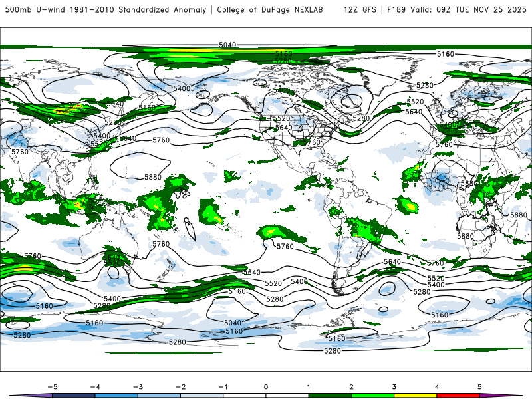Click the '5040' contour label at the top edge of the map

point(227,45)
